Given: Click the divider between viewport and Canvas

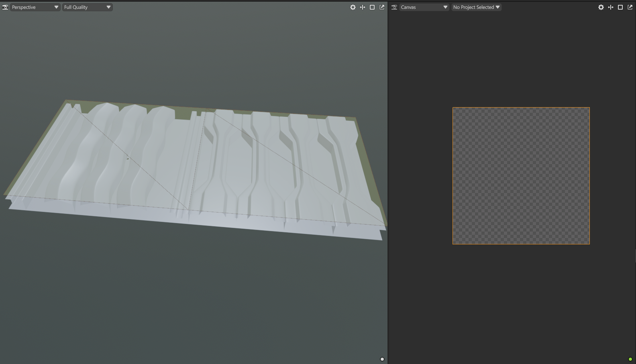Looking at the screenshot, I should (x=388, y=181).
